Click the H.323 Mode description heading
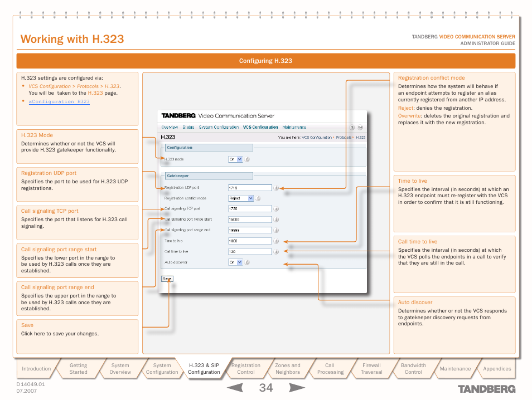The image size is (532, 400). pyautogui.click(x=37, y=135)
